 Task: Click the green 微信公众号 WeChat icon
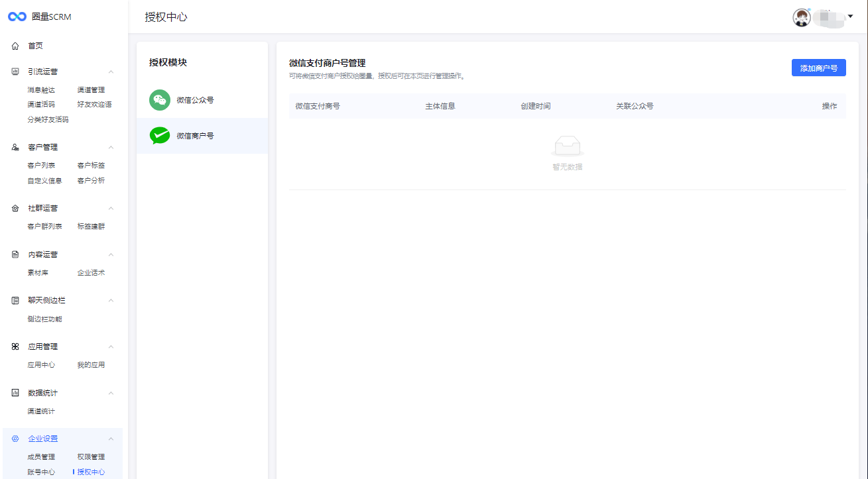pyautogui.click(x=160, y=100)
